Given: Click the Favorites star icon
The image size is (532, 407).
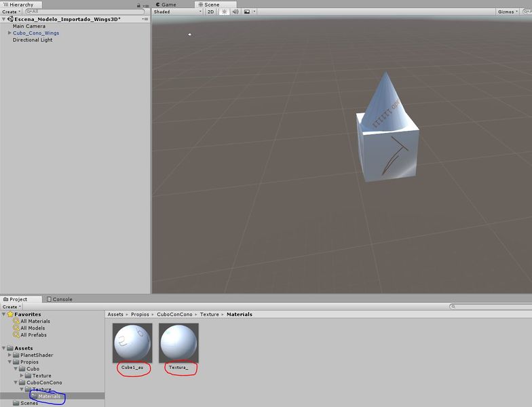Looking at the screenshot, I should pos(10,314).
